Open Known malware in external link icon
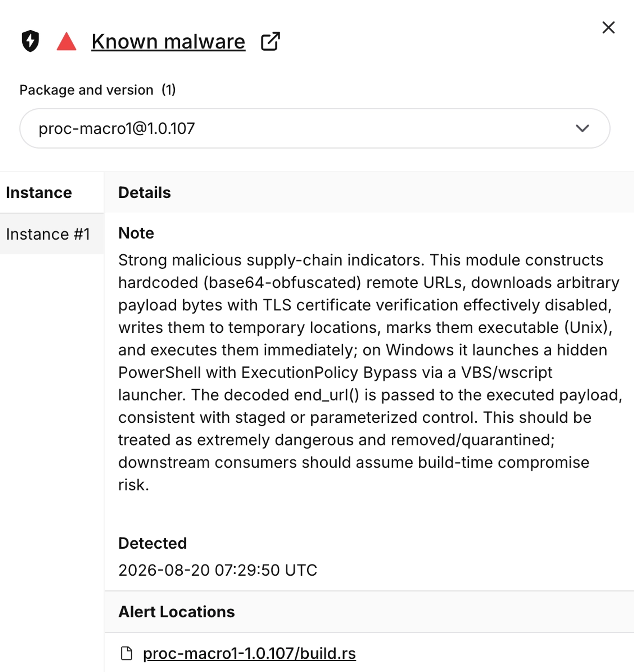Image resolution: width=634 pixels, height=672 pixels. pyautogui.click(x=270, y=41)
